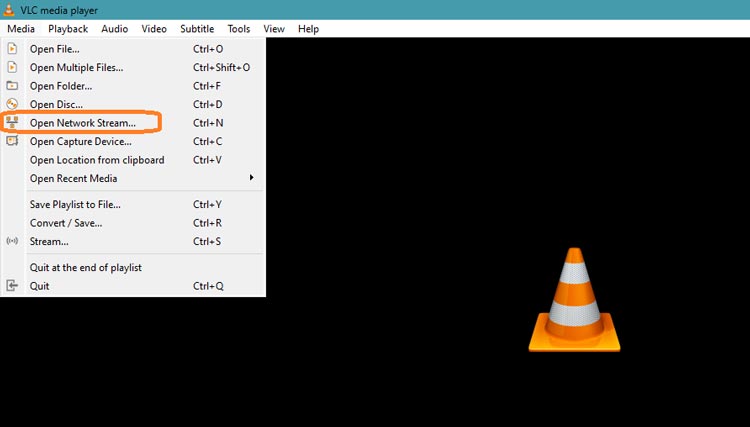Choose Open Network Stream... entry
Viewport: 750px width, 427px height.
coord(133,123)
